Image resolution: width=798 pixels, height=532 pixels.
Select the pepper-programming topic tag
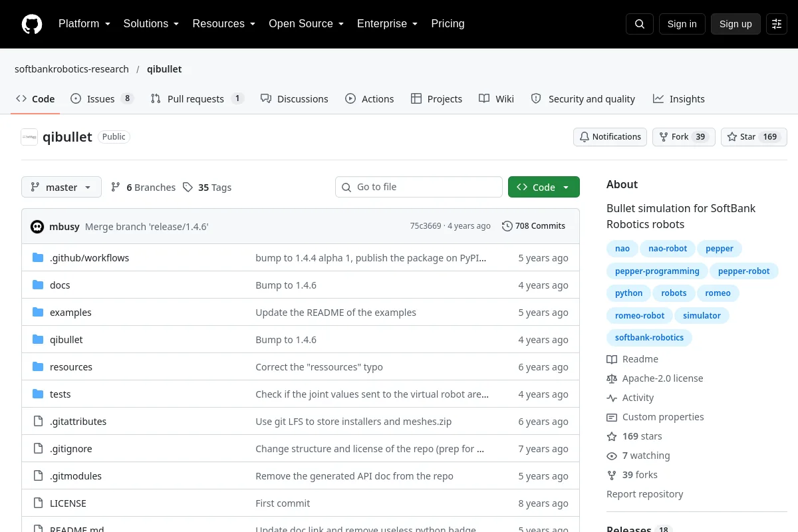(x=657, y=271)
